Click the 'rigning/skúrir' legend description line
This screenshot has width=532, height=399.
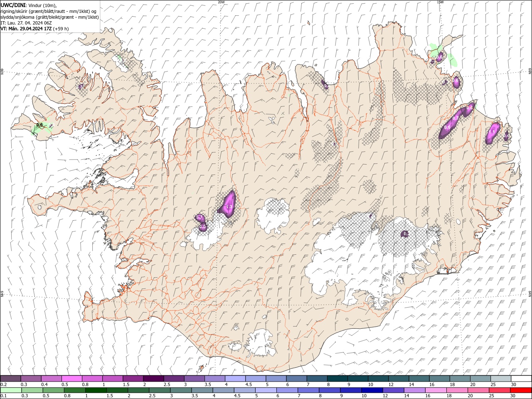tap(49, 11)
